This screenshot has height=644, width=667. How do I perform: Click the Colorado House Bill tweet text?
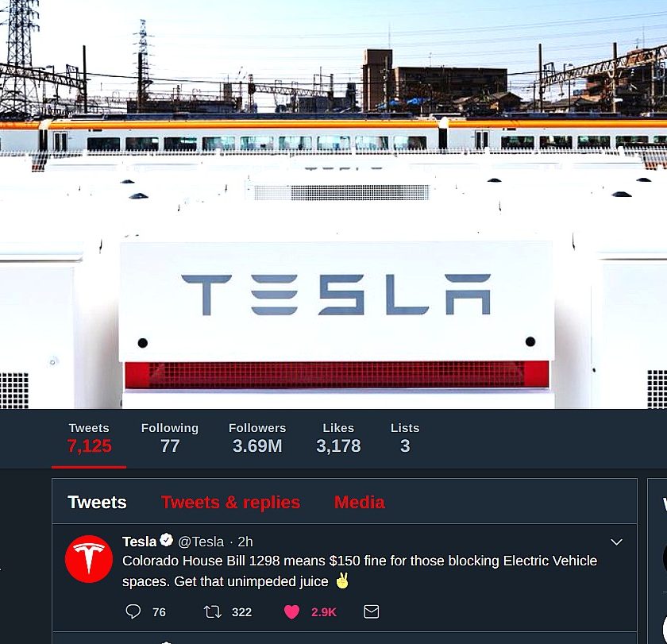pos(360,571)
